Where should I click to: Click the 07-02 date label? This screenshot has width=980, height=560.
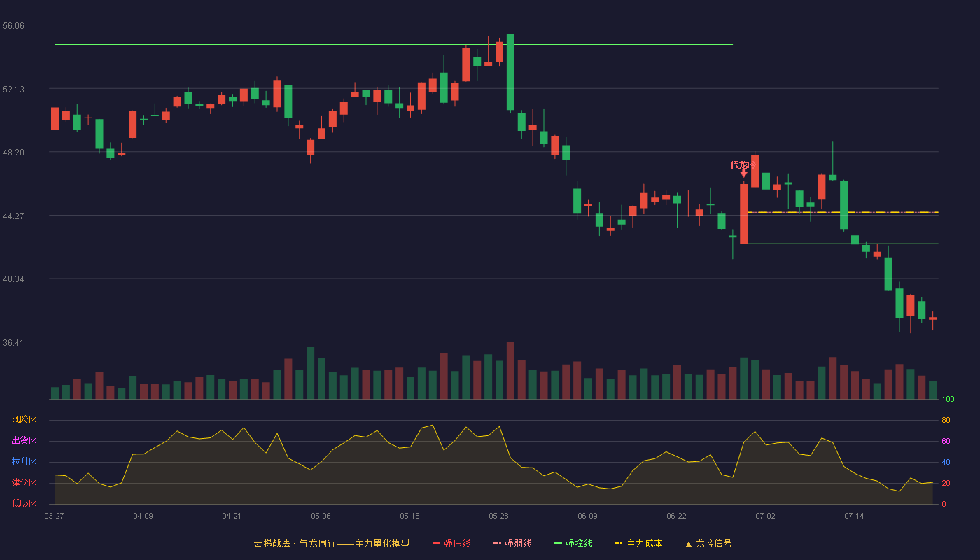[765, 516]
